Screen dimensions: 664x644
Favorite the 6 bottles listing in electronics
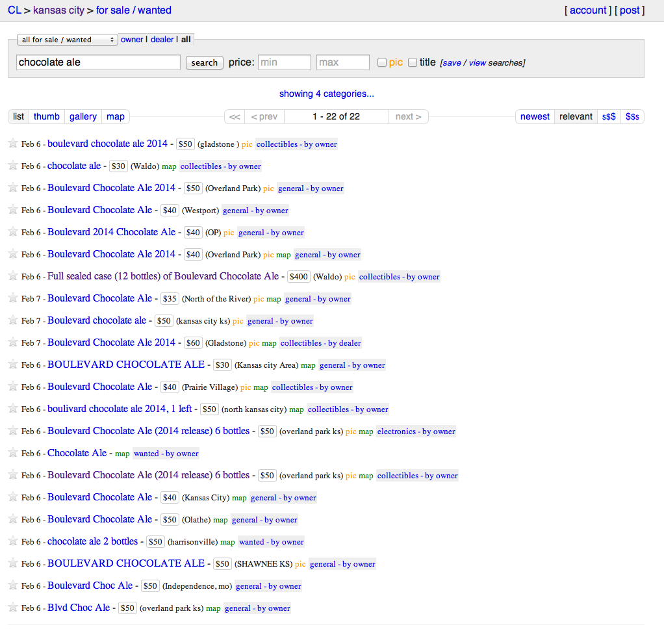click(x=13, y=431)
